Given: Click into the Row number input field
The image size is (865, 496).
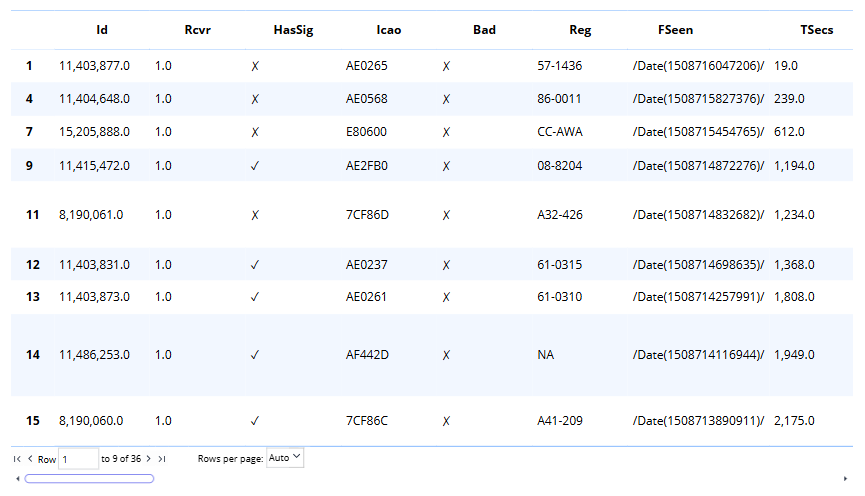Looking at the screenshot, I should click(78, 459).
